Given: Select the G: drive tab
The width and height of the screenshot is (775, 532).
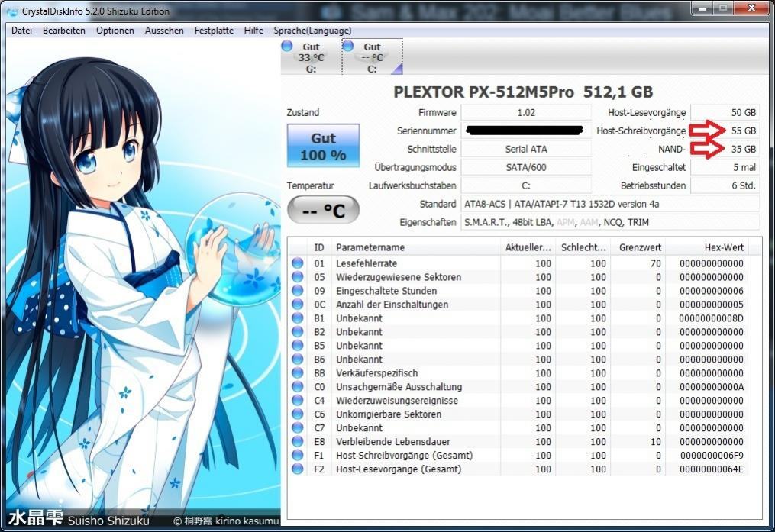Looking at the screenshot, I should 311,57.
